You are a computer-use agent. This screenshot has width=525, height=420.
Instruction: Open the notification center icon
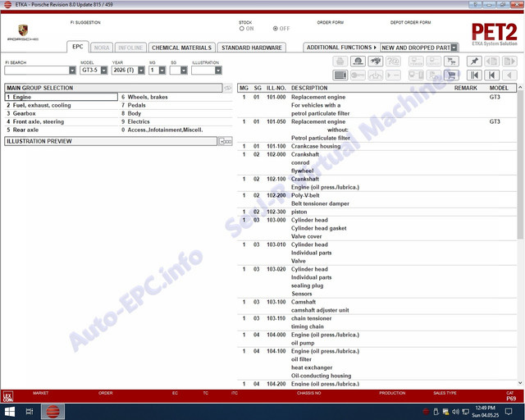(x=509, y=412)
